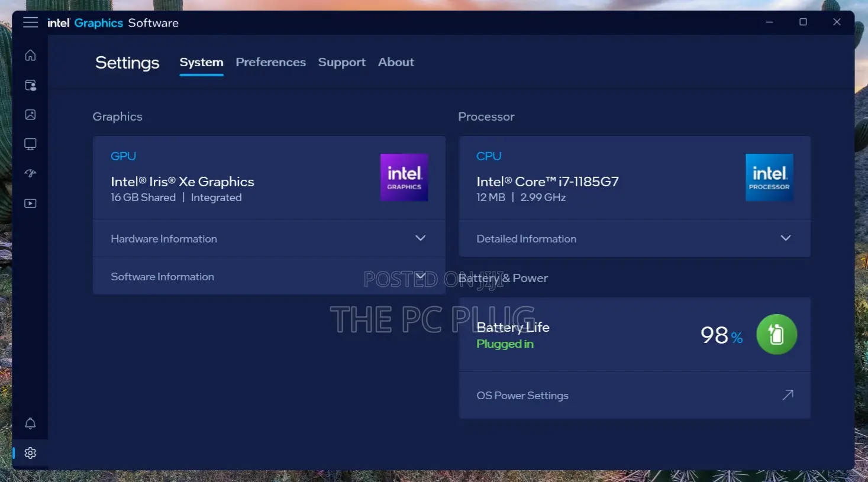Expand Hardware Information section

[x=269, y=238]
